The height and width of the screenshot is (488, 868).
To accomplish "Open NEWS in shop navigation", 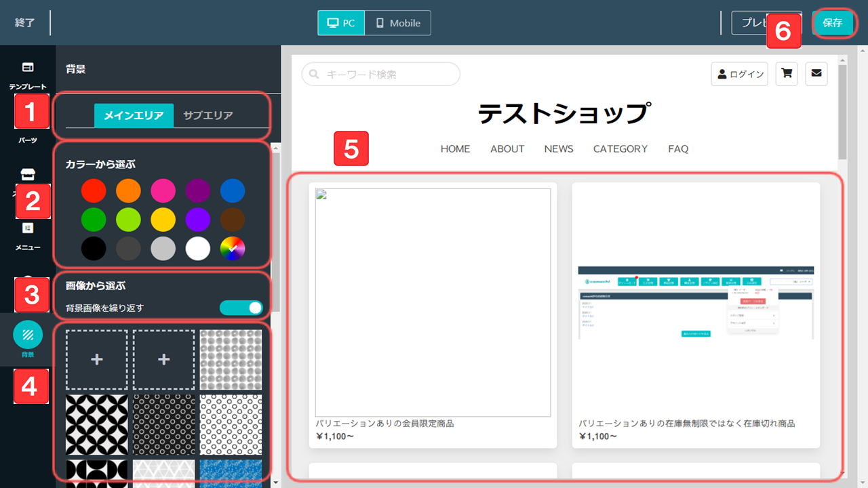I will 559,149.
